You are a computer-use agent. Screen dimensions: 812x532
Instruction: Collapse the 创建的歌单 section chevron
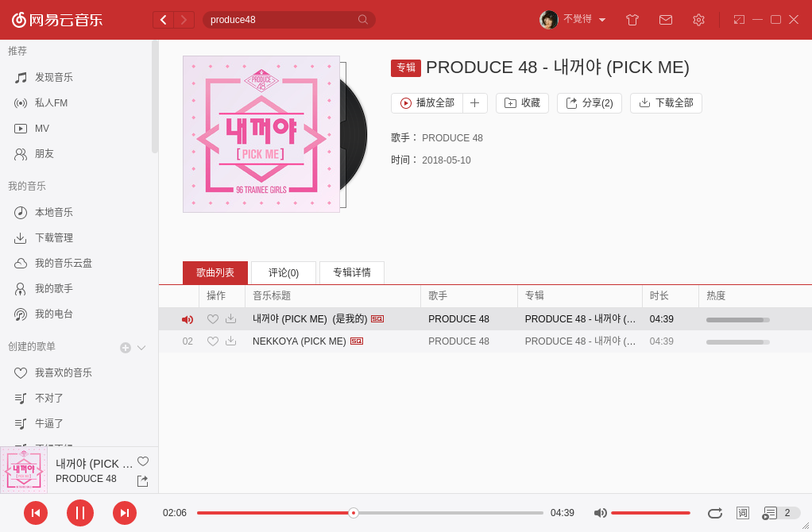click(141, 348)
